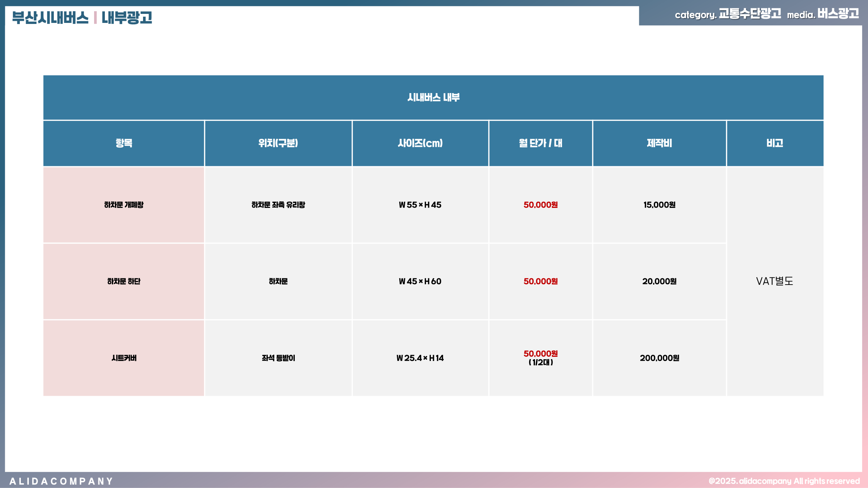Click the 월 단가 / 대 header
The width and height of the screenshot is (868, 488).
[x=541, y=143]
